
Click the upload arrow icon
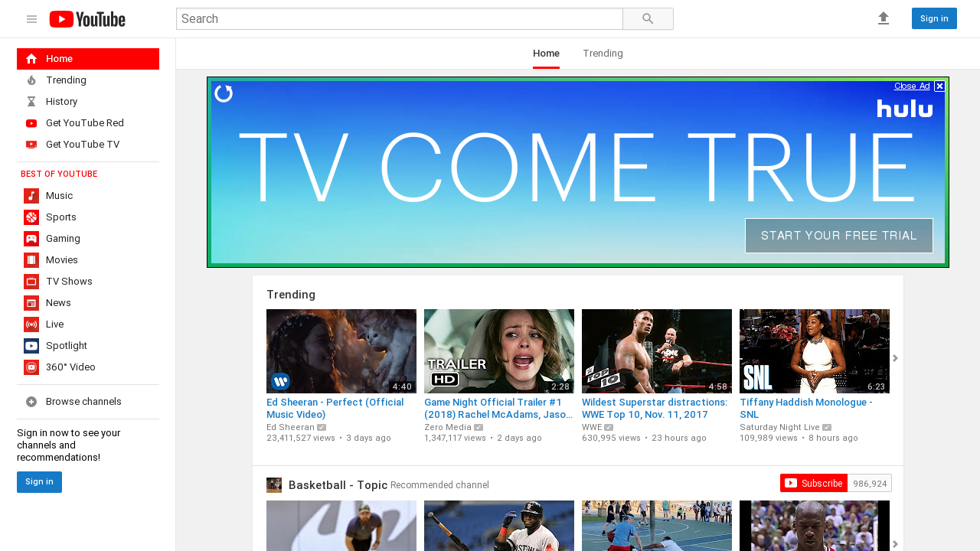pos(884,18)
